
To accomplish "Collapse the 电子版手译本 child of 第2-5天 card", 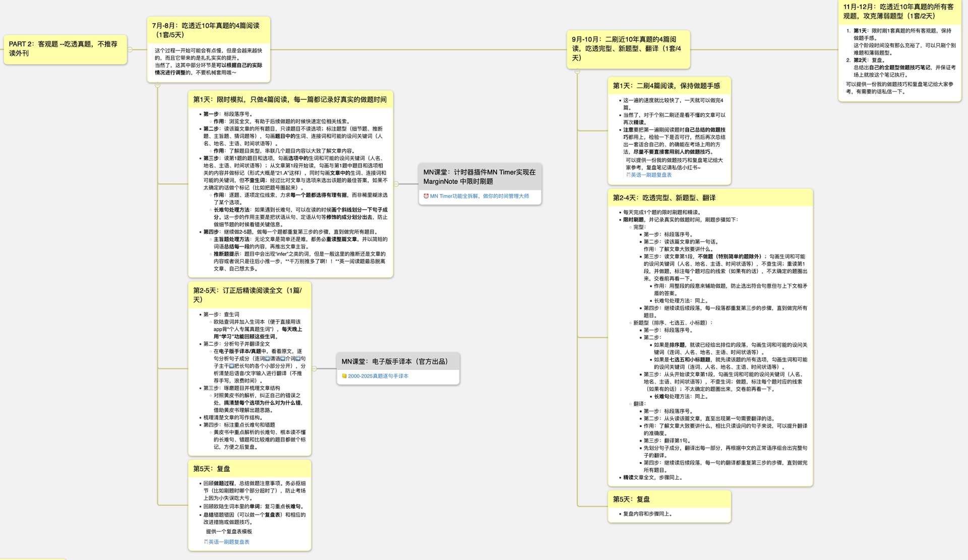I will click(x=314, y=368).
